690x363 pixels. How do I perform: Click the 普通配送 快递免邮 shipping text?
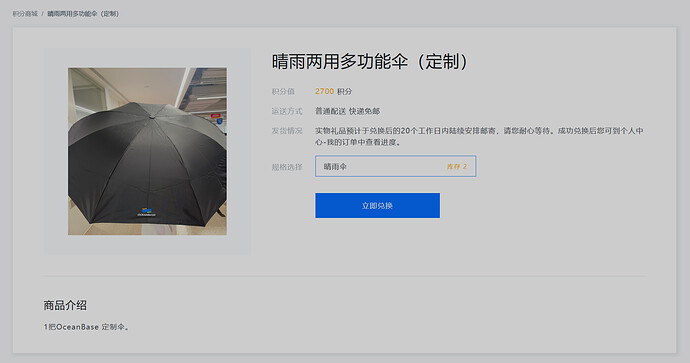pos(347,111)
